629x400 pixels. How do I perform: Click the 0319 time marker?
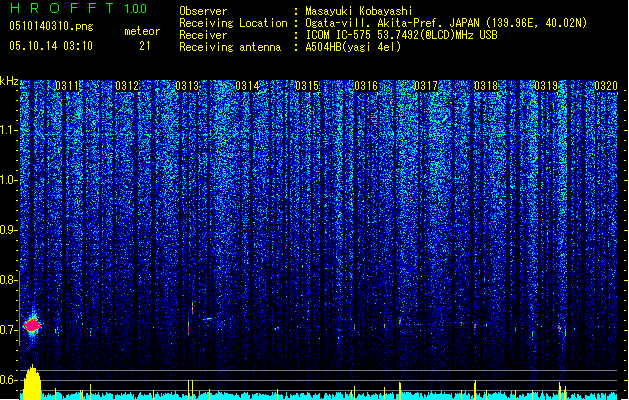(x=546, y=86)
